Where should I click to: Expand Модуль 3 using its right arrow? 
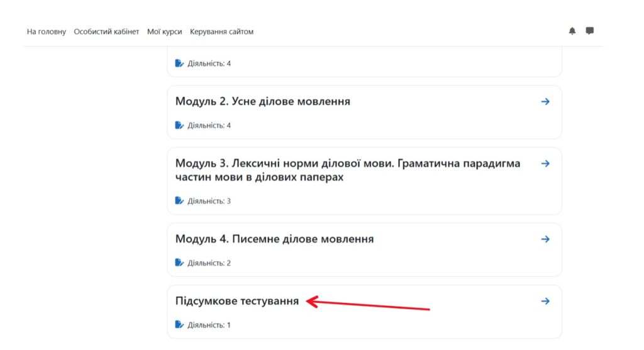(545, 163)
